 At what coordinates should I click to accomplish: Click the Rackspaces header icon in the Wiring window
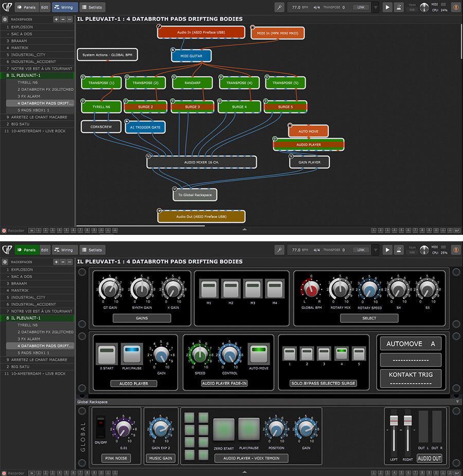click(x=5, y=19)
